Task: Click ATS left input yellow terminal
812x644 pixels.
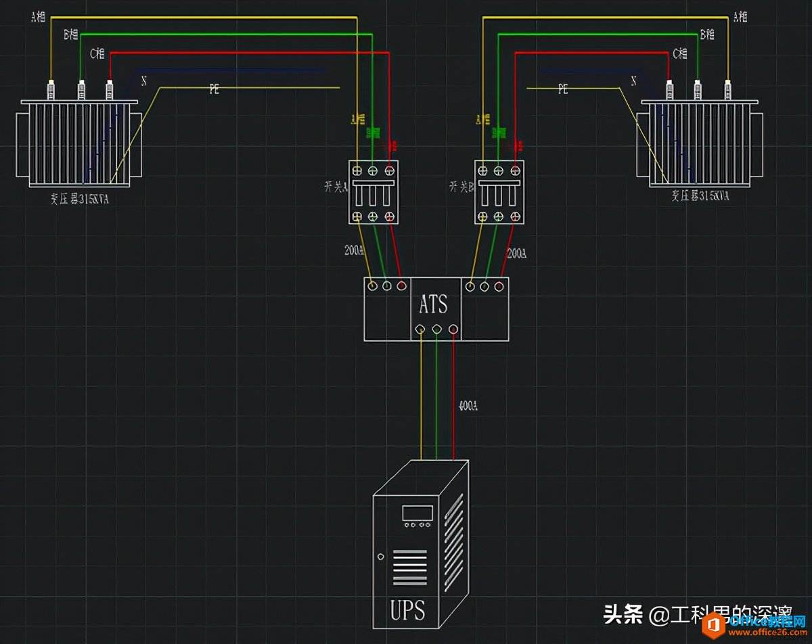Action: (372, 286)
